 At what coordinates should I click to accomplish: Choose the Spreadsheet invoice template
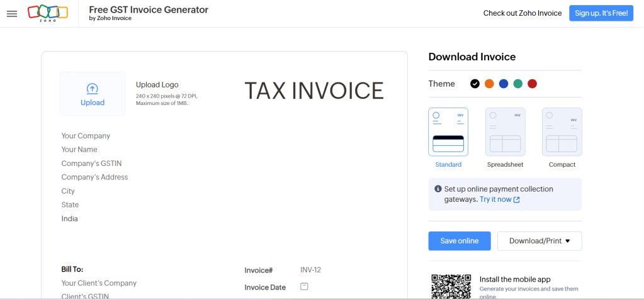tap(505, 132)
